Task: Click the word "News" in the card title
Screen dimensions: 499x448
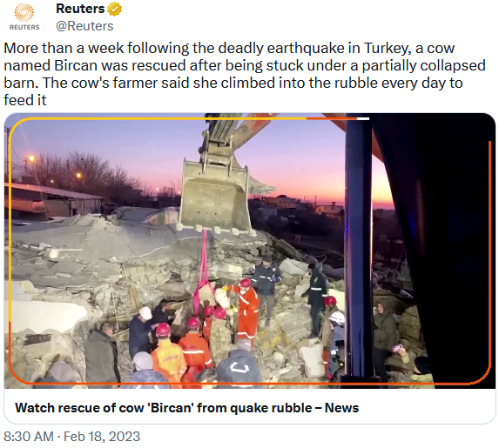Action: point(341,408)
